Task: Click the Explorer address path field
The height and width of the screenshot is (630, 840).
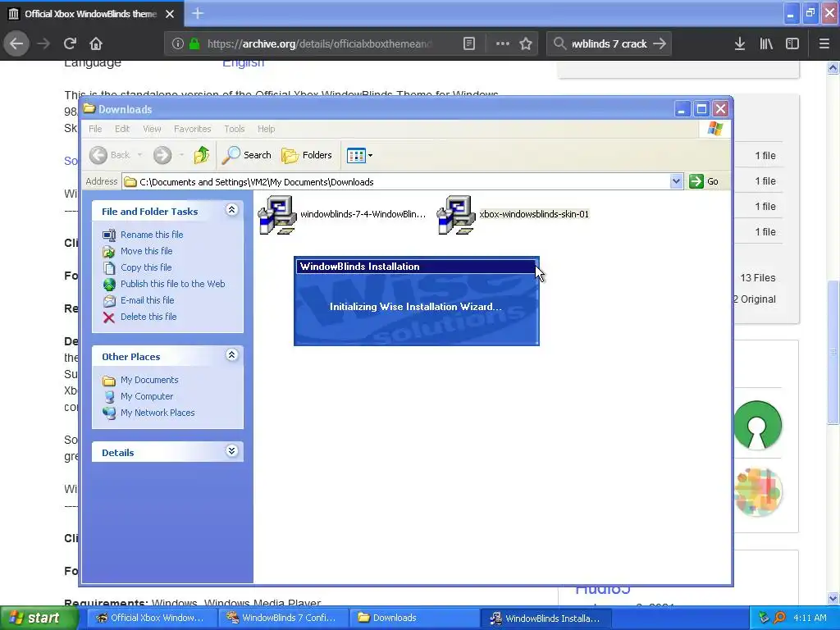Action: [396, 181]
